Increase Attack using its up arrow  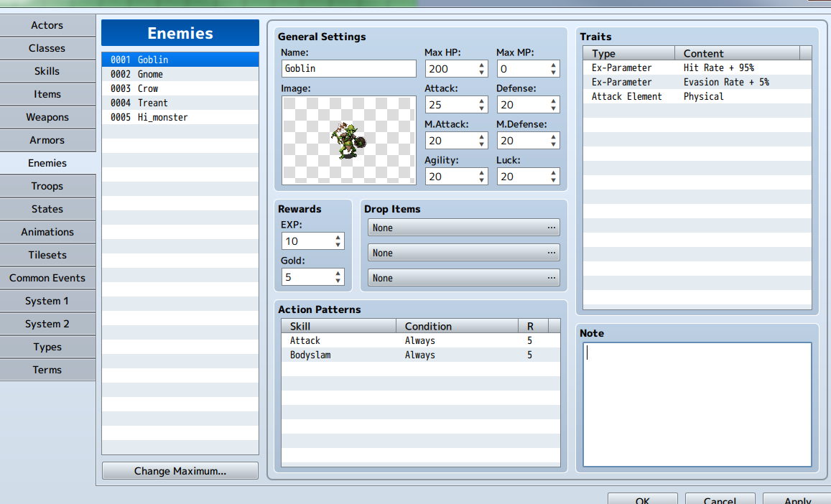(x=480, y=101)
